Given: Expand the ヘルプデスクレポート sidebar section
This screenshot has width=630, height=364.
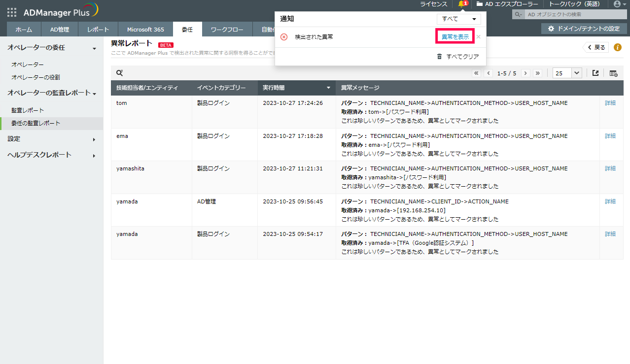Looking at the screenshot, I should point(52,155).
